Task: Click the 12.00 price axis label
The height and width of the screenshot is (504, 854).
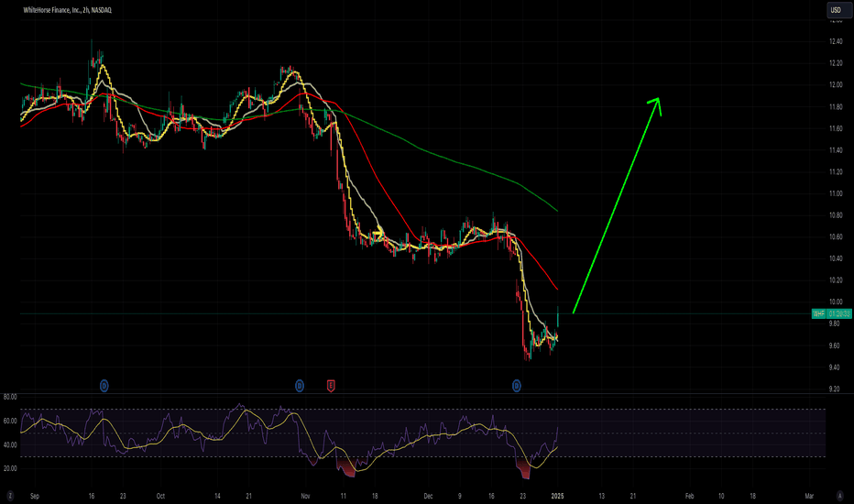Action: point(836,85)
